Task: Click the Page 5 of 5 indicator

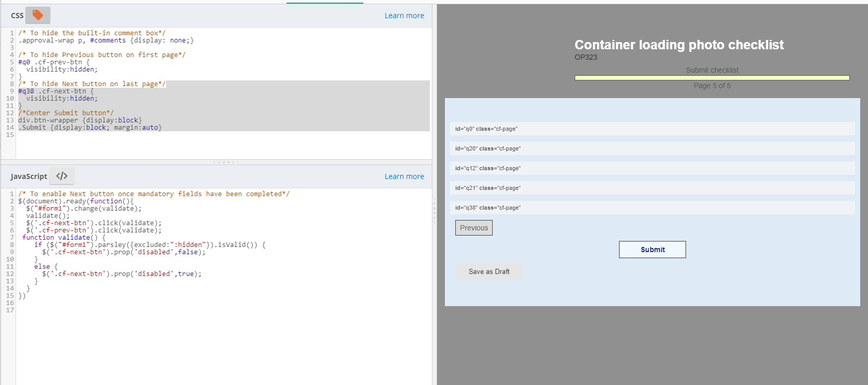Action: tap(712, 86)
